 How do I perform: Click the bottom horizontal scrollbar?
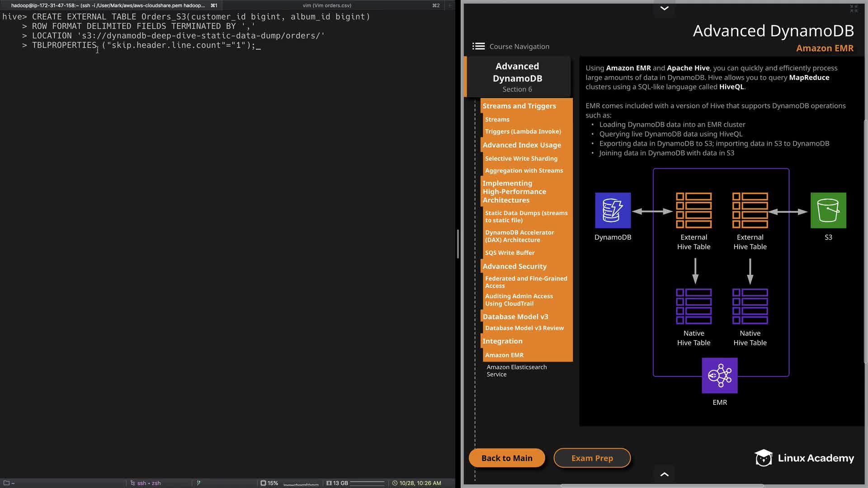tap(662, 486)
